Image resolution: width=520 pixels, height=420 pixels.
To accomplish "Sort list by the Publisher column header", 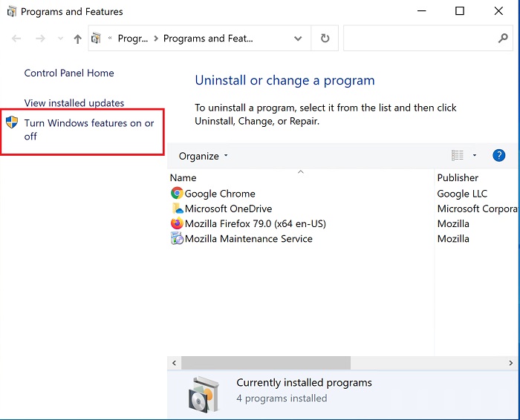I will click(x=458, y=177).
